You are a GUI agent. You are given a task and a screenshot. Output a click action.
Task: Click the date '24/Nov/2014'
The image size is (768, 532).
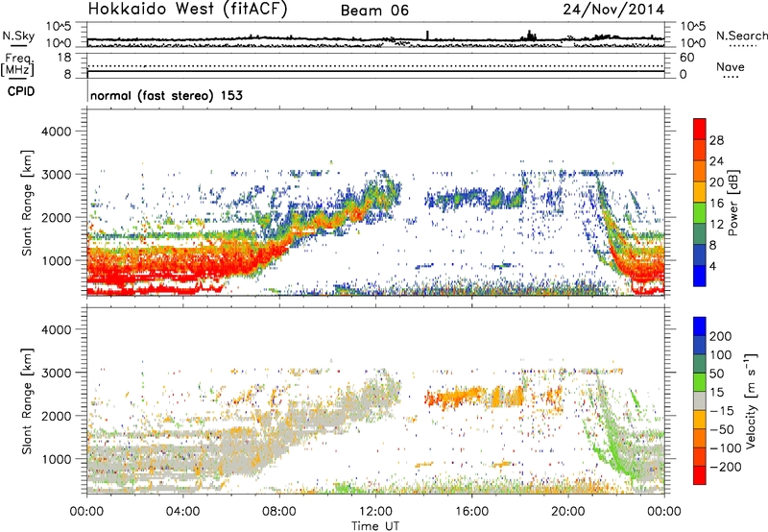click(613, 9)
